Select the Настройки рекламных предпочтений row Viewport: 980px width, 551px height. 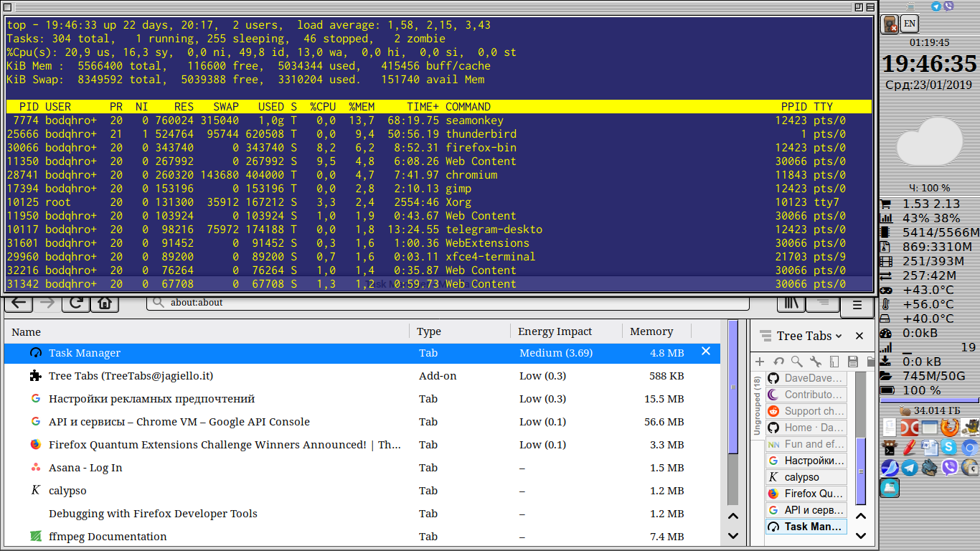(x=362, y=399)
